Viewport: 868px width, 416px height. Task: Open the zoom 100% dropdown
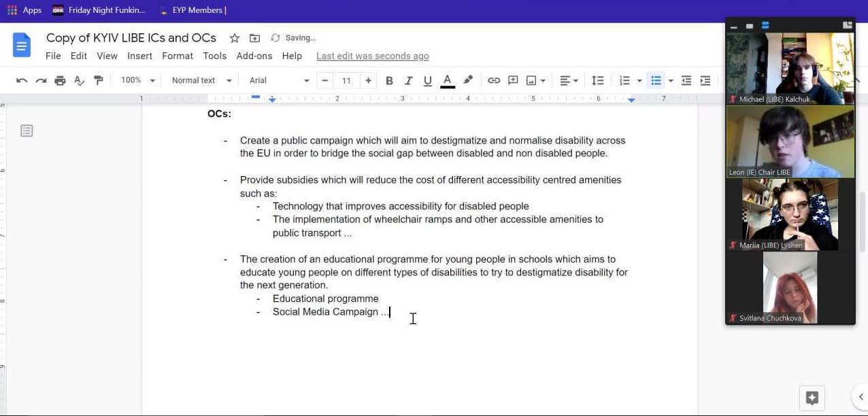pyautogui.click(x=138, y=80)
